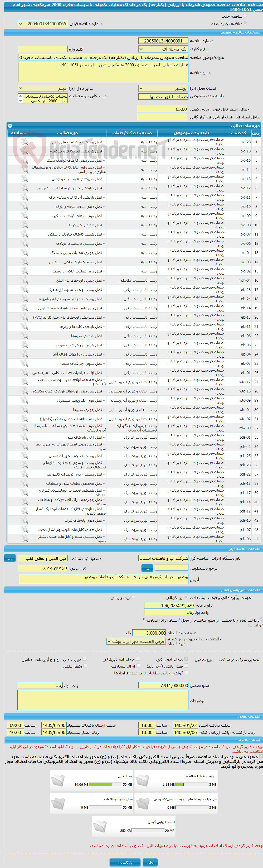Toggle the وثیقه ملکی checkbox
This screenshot has width=263, height=868.
tap(85, 665)
